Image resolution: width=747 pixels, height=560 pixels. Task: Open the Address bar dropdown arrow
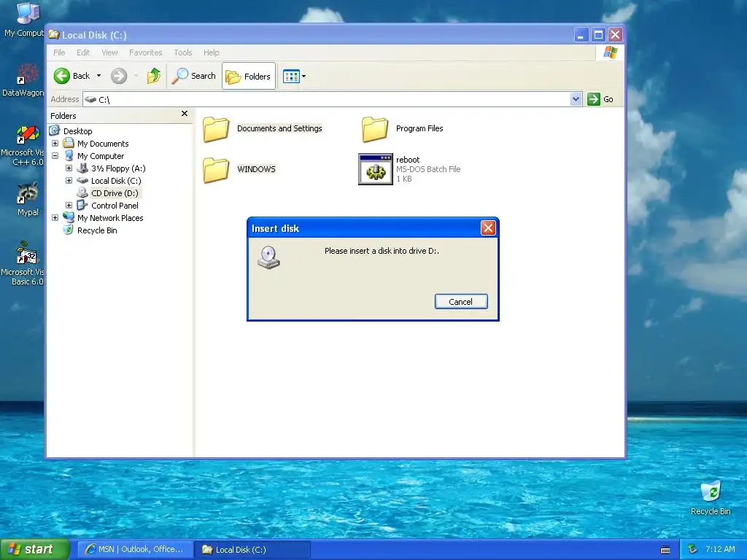[x=576, y=99]
